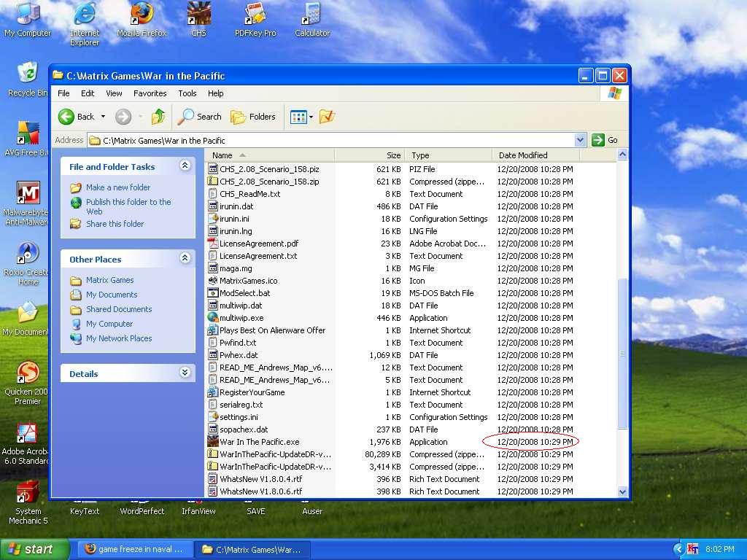Click the Views icon on the toolbar
This screenshot has height=560, width=747.
tap(299, 117)
